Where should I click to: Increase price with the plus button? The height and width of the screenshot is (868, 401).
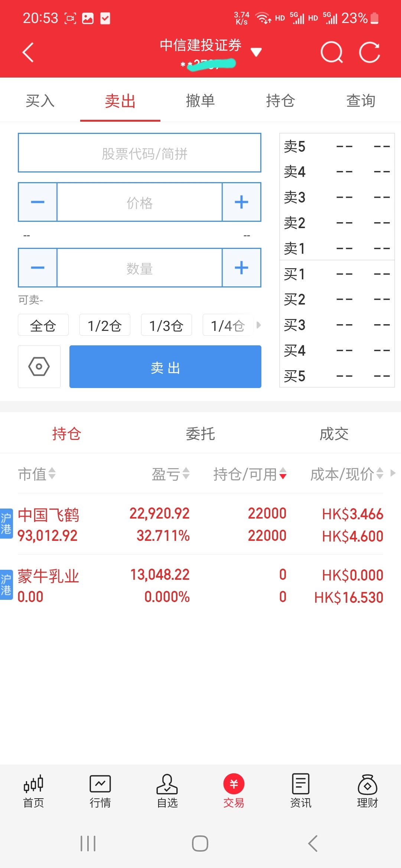241,202
